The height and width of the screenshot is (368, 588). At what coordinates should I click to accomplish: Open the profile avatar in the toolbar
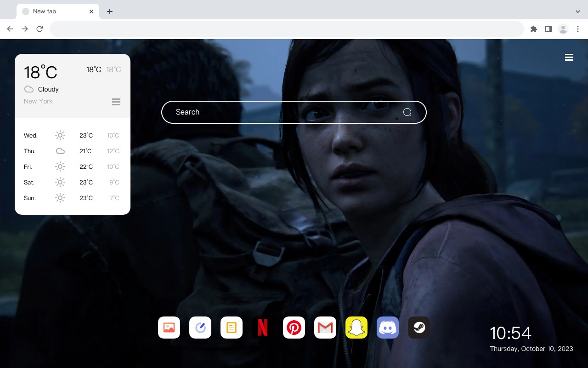click(x=563, y=29)
